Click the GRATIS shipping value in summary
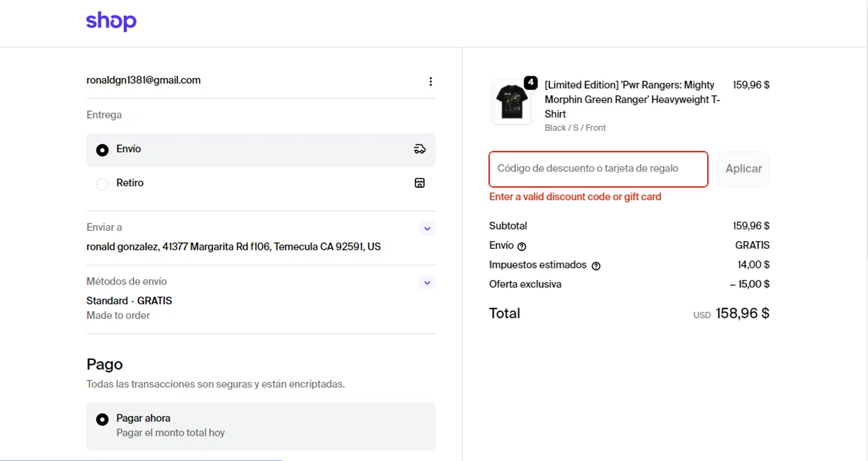 752,245
